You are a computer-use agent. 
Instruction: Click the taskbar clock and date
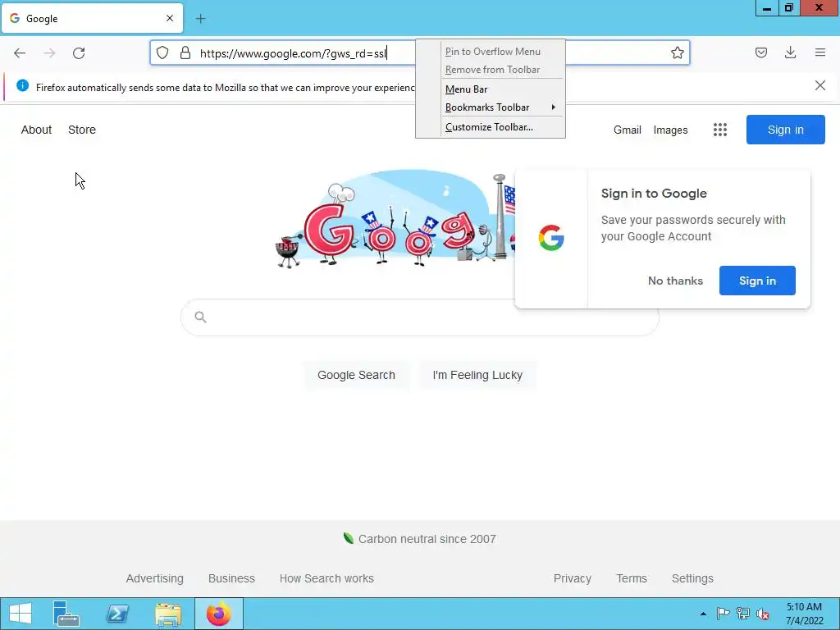[804, 614]
